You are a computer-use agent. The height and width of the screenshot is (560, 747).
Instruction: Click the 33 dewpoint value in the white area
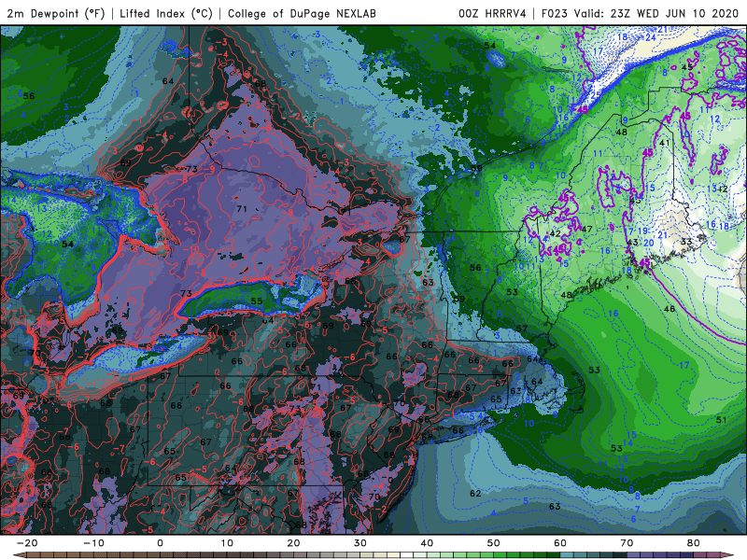[x=686, y=242]
